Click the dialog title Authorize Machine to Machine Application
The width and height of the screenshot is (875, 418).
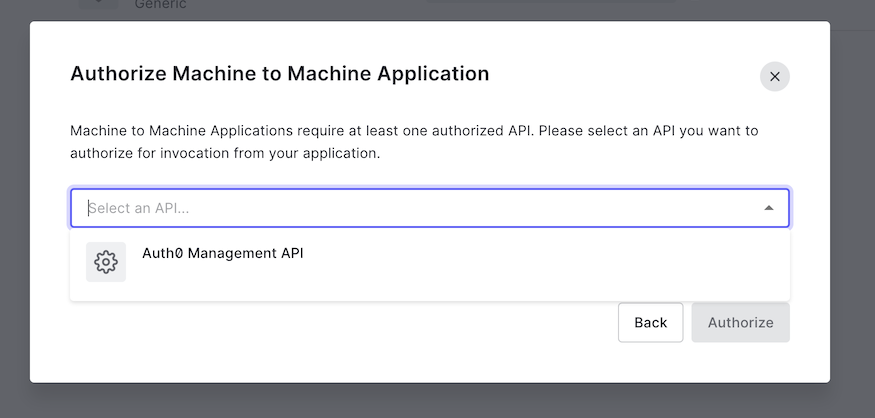tap(280, 74)
